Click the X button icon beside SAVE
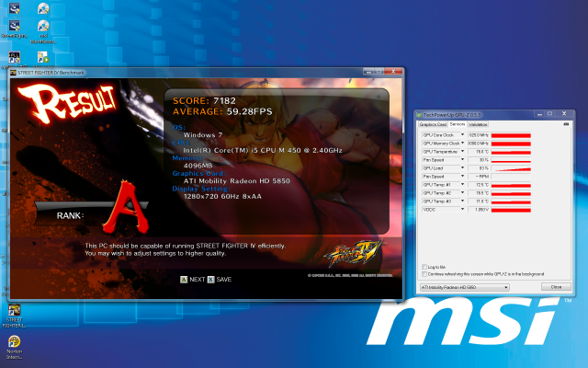The image size is (588, 368). click(x=211, y=280)
